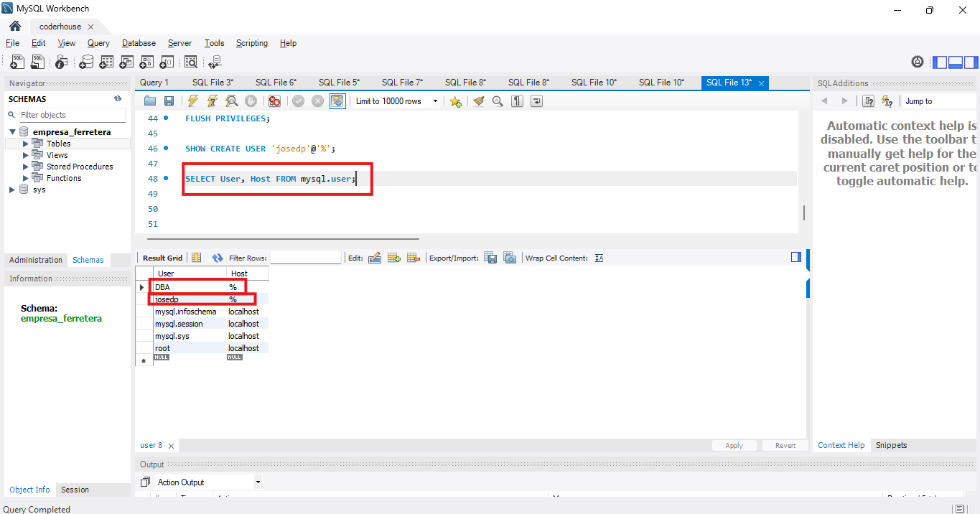Create a new SQL tab from main toolbar
Screen dimensions: 980x514
point(17,62)
